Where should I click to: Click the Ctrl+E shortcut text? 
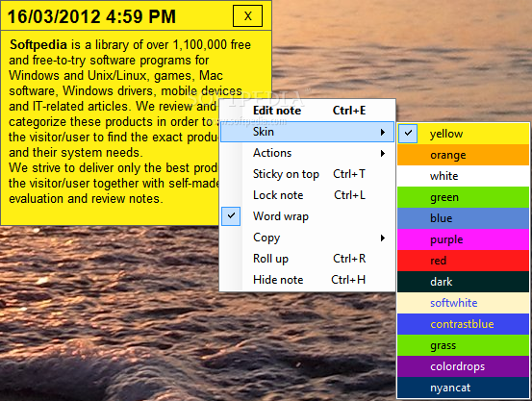tap(349, 111)
